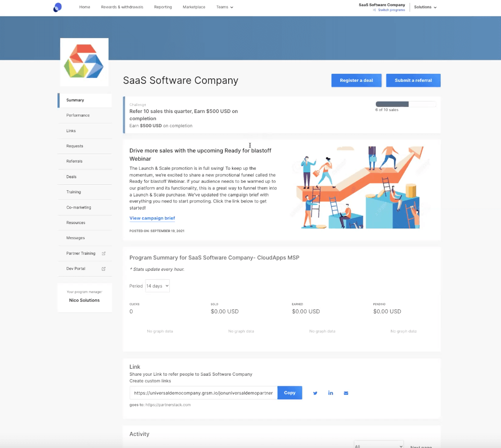Screen dimensions: 501x448
Task: Click the referral link URL field
Action: (204, 393)
